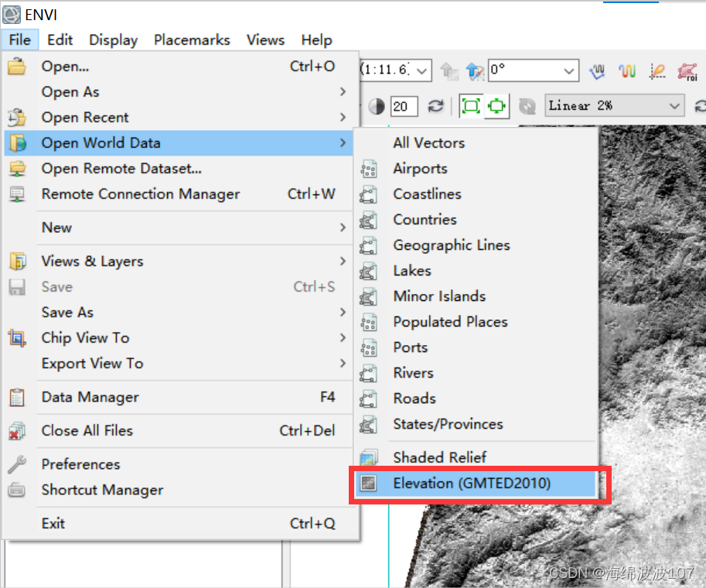Screen dimensions: 706x588
Task: Open the Edit menu
Action: tap(60, 39)
